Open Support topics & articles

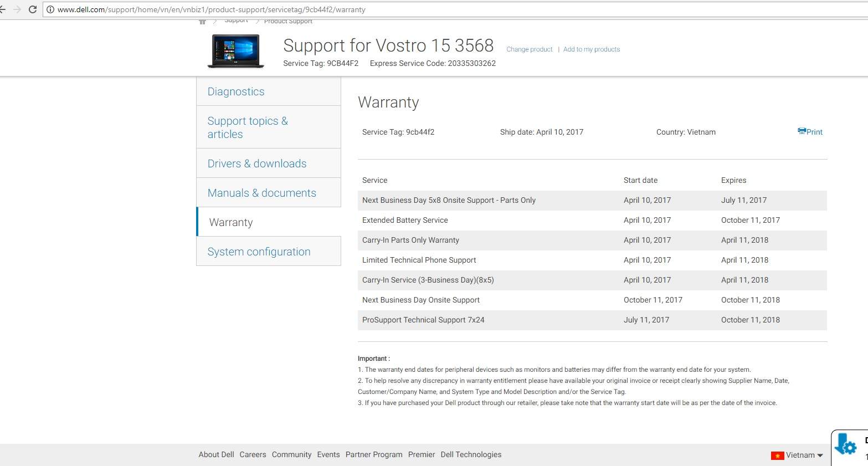[269, 127]
